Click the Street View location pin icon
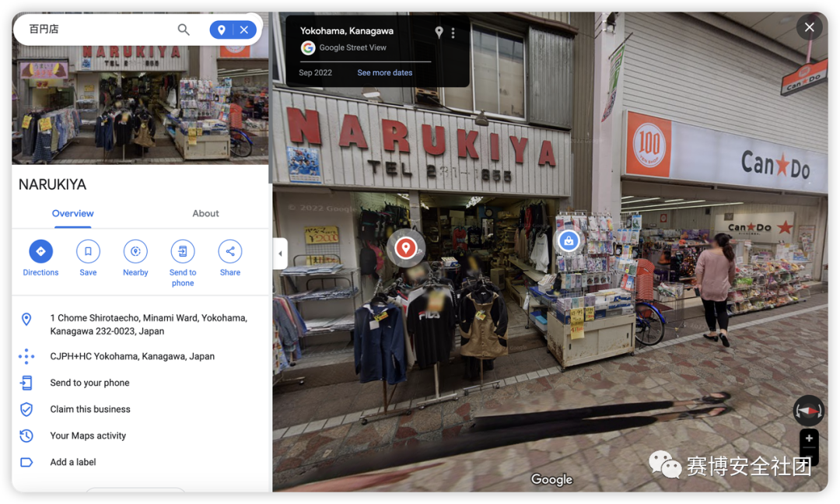The width and height of the screenshot is (840, 504). 439,33
